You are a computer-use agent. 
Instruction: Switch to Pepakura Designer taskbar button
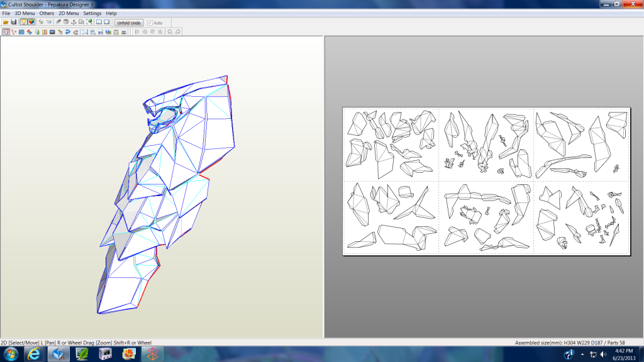tap(58, 354)
